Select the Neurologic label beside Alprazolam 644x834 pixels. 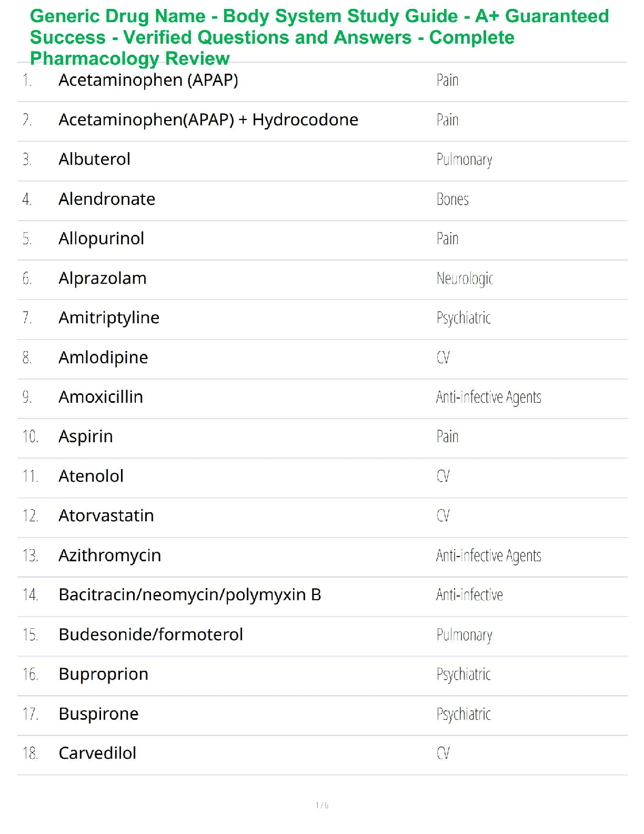click(x=465, y=278)
